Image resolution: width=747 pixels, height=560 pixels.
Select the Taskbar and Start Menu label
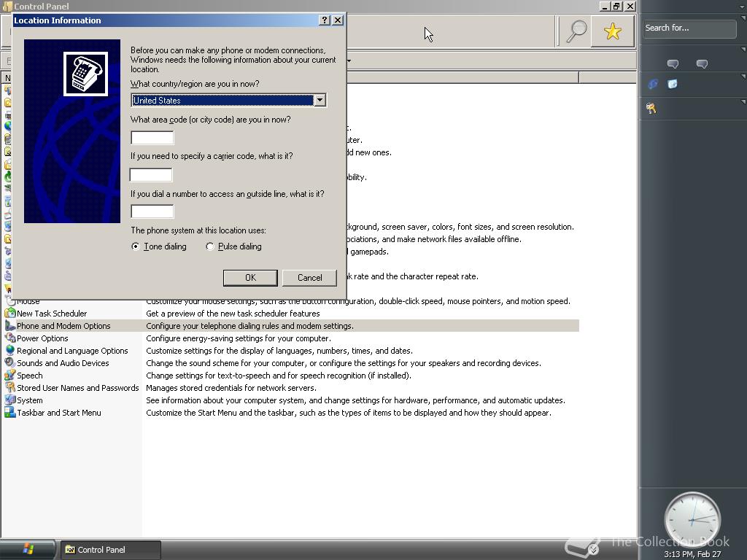[59, 413]
